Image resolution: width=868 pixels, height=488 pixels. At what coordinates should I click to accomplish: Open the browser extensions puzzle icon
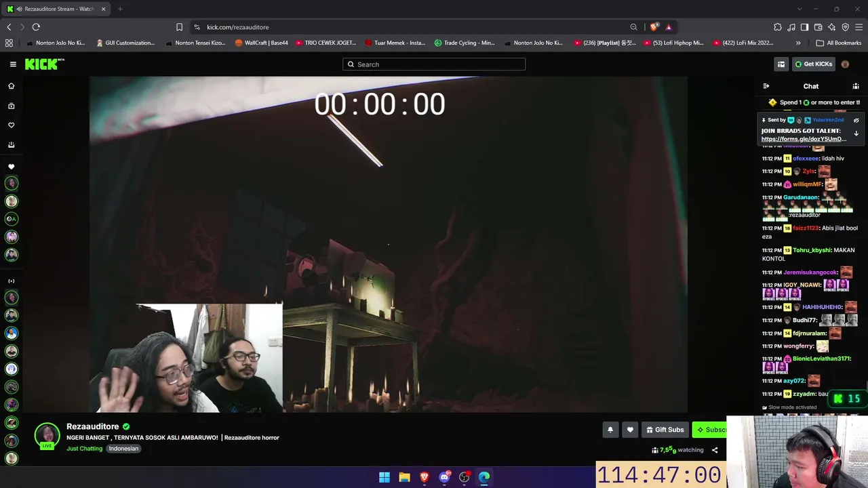click(x=778, y=27)
